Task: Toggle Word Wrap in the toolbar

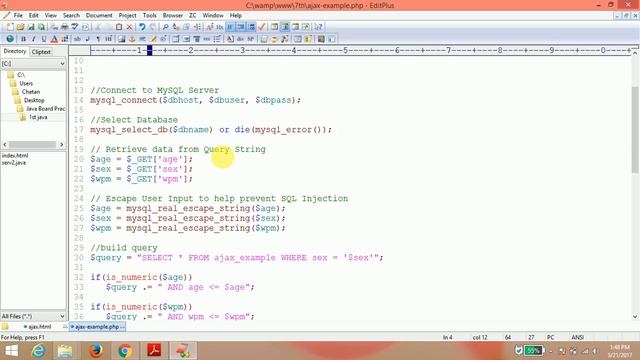Action: (231, 27)
